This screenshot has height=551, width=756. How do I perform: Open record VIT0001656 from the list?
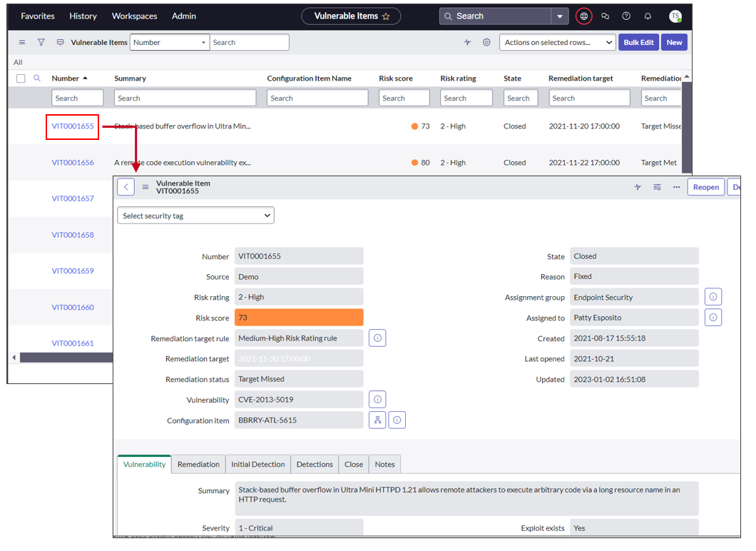(72, 162)
